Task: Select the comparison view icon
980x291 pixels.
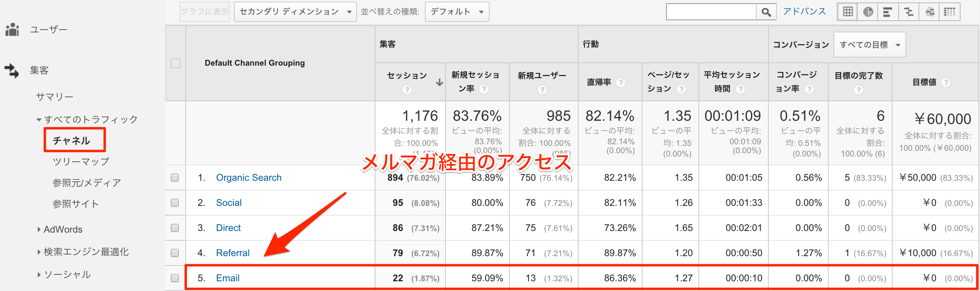Action: tap(909, 12)
